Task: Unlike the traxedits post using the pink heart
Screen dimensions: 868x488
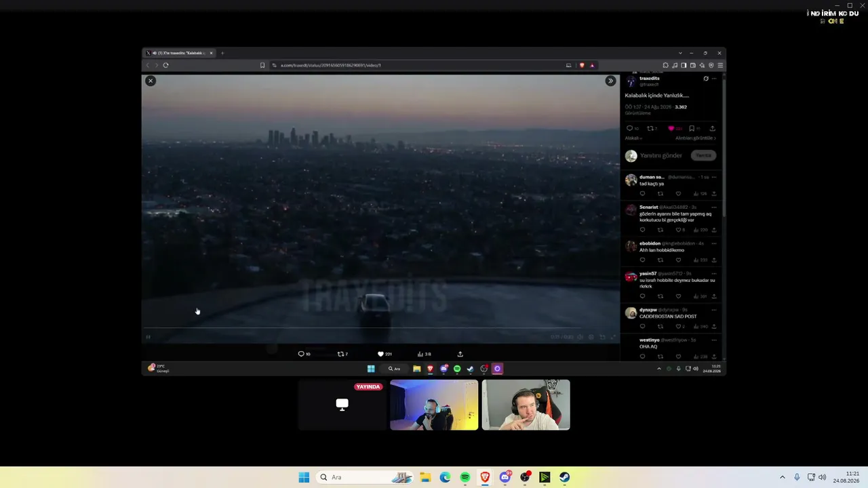Action: 671,128
